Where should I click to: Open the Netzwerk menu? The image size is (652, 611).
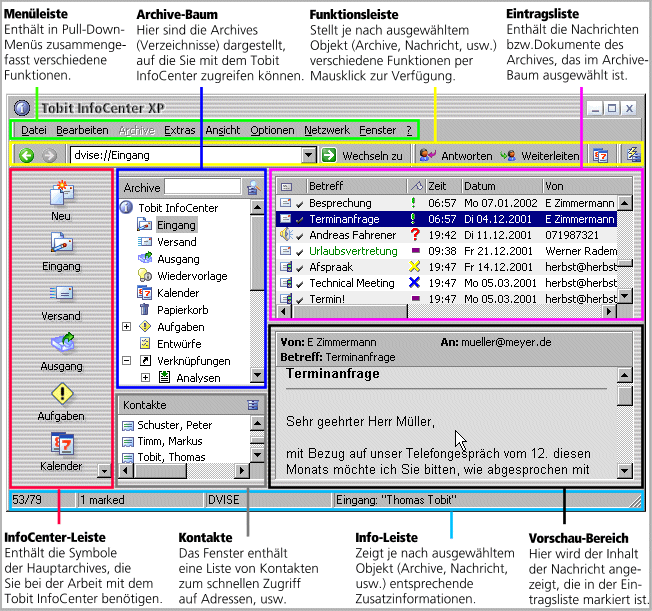pos(327,130)
